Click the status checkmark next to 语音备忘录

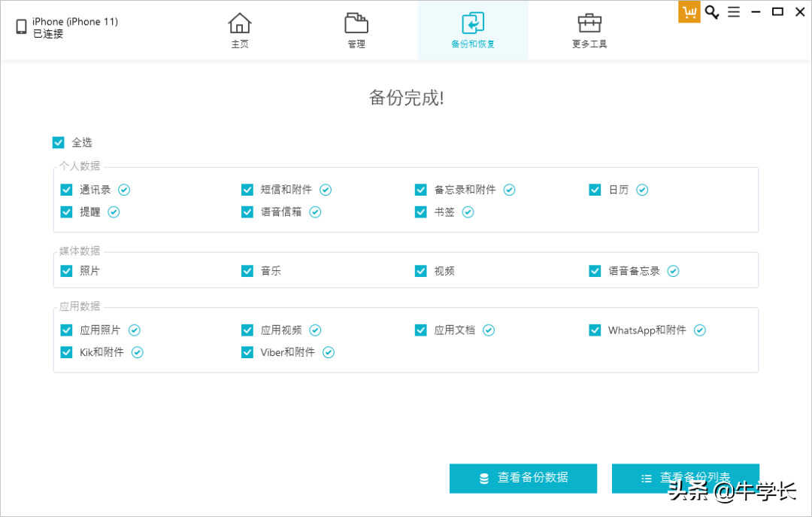tap(673, 271)
